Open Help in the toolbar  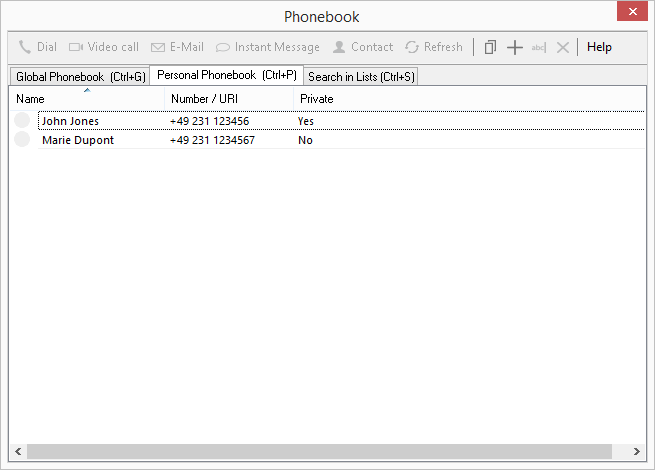coord(599,47)
